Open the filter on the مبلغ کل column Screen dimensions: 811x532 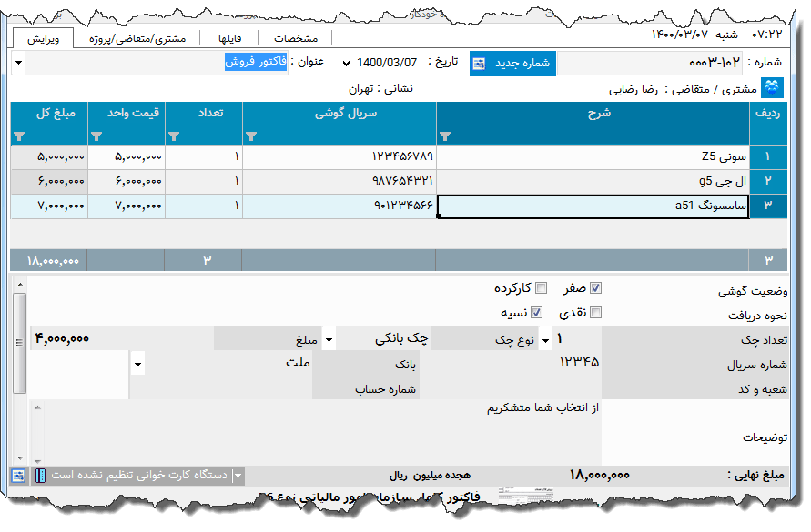click(x=18, y=135)
